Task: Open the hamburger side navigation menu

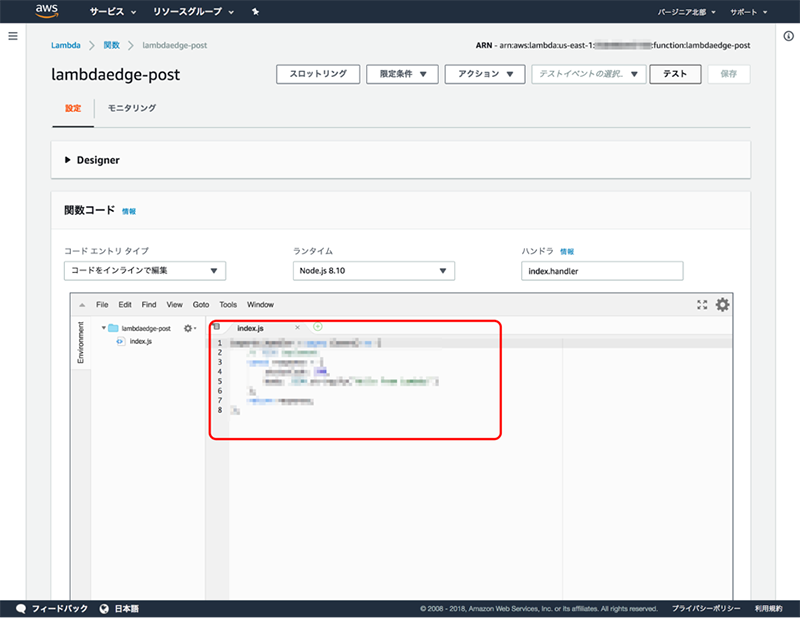Action: point(13,36)
